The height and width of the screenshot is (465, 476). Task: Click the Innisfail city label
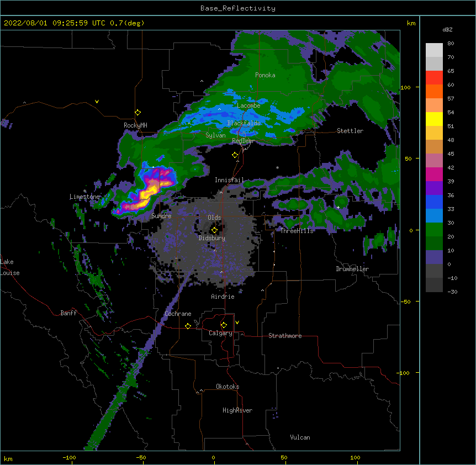[229, 180]
